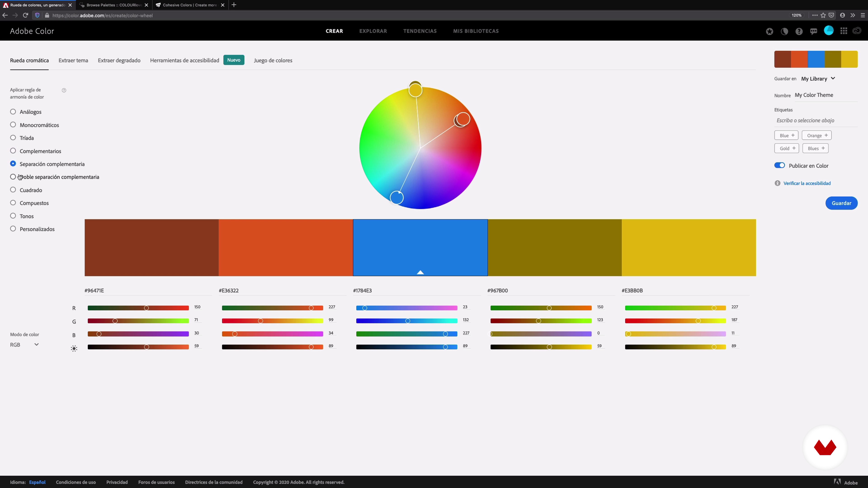Select Análogos harmony rule
This screenshot has height=488, width=868.
[x=13, y=111]
